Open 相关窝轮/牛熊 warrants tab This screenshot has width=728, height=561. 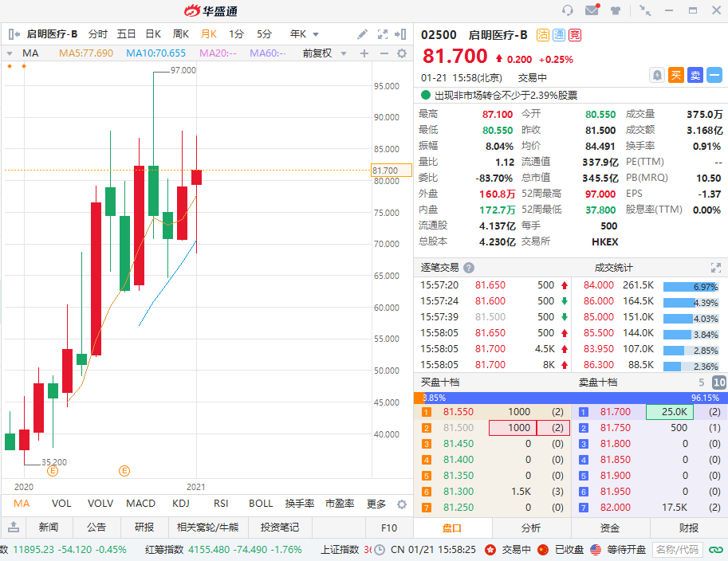(207, 527)
